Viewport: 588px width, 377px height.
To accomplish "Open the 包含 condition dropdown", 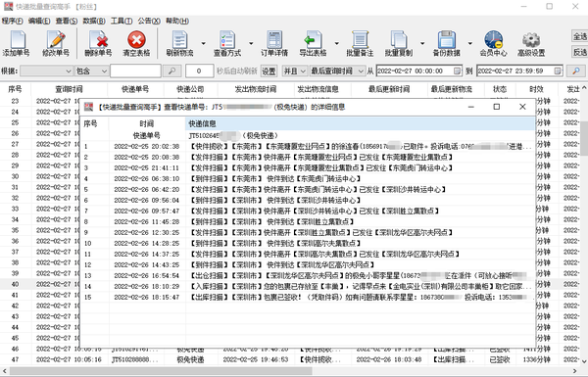I will (x=92, y=71).
